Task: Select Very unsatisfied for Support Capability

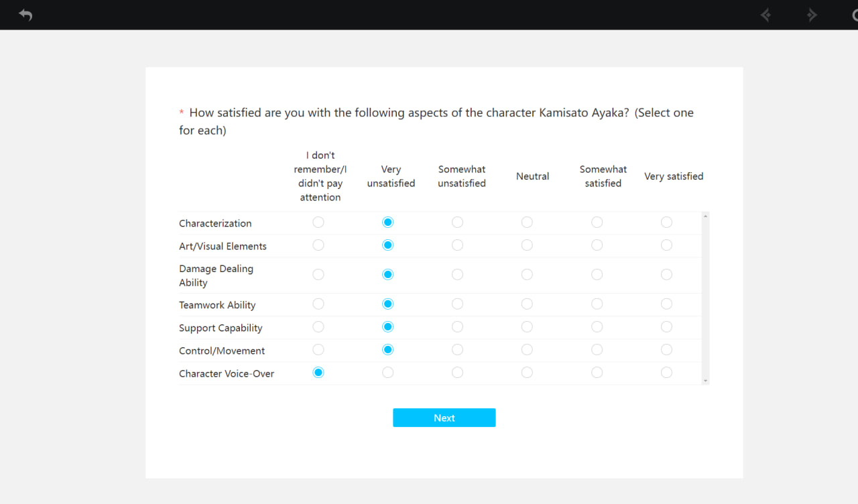Action: 388,327
